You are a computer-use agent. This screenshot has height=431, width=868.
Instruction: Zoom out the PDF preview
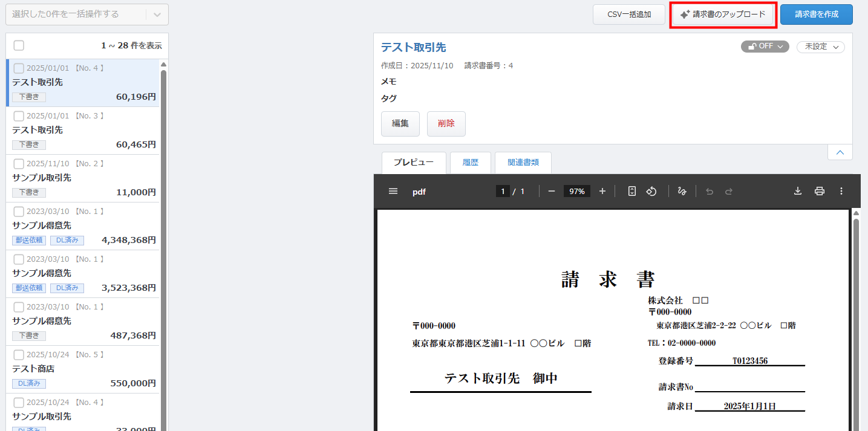pos(551,191)
